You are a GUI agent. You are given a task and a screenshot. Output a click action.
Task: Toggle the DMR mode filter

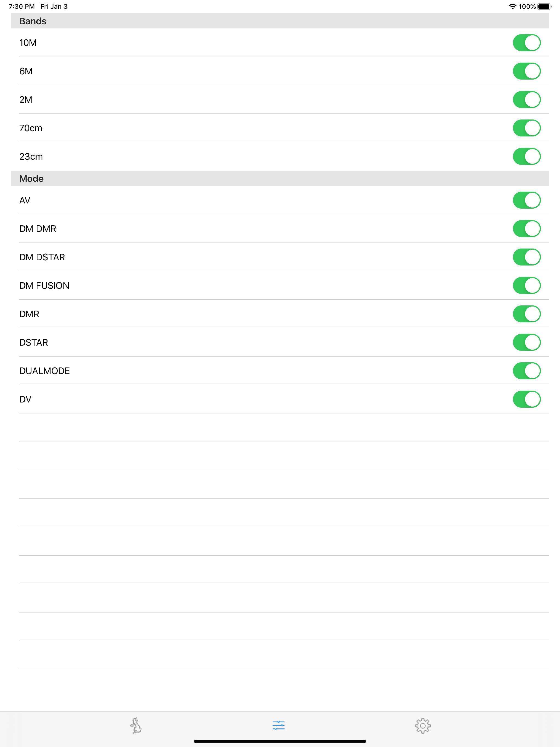pos(527,314)
